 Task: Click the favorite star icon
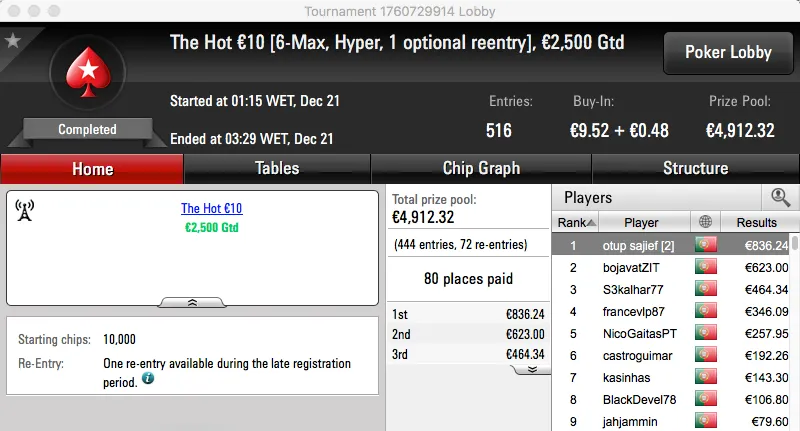[12, 41]
